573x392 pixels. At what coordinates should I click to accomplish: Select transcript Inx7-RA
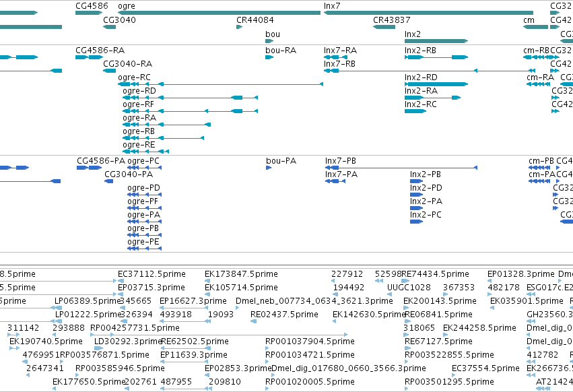pos(335,57)
